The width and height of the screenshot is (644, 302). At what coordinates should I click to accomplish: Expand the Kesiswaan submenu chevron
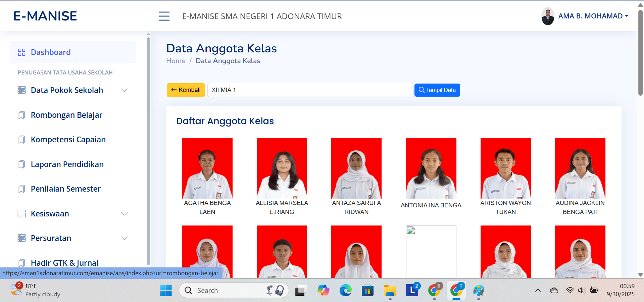[x=124, y=214]
